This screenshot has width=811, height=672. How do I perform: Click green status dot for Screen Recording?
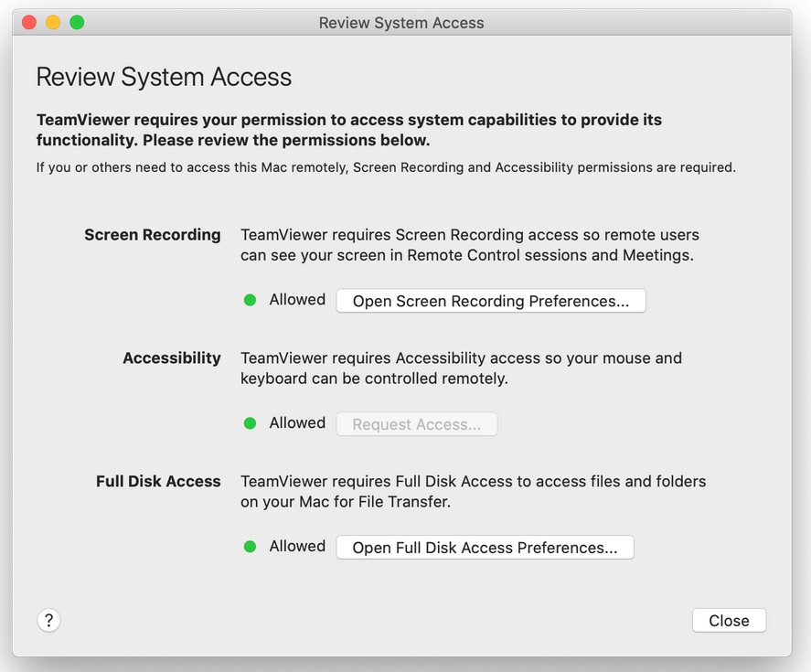pos(250,300)
